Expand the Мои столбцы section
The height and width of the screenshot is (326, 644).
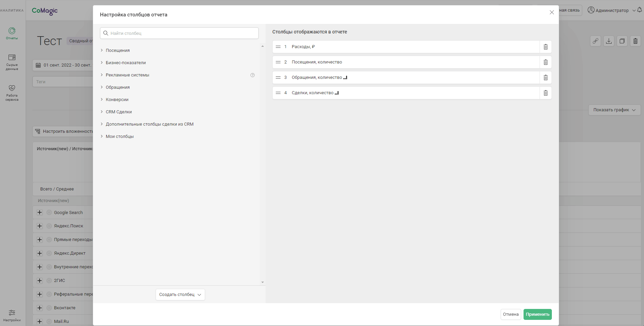pyautogui.click(x=119, y=137)
